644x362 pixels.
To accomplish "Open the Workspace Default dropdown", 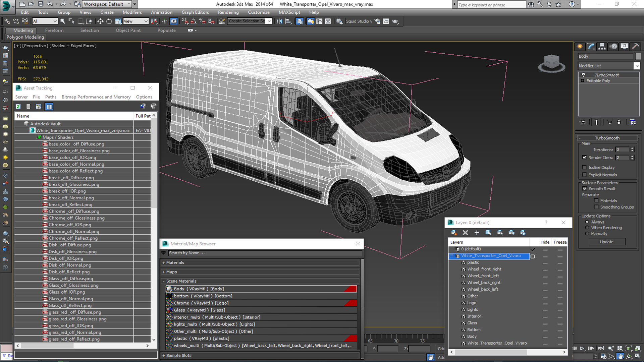I will pos(107,4).
